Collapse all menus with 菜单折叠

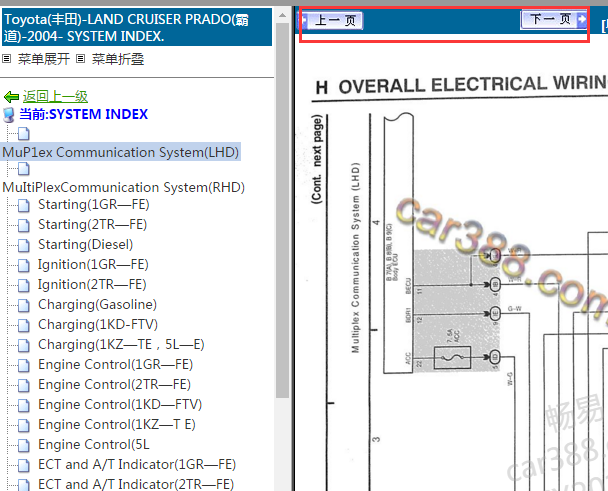[118, 59]
